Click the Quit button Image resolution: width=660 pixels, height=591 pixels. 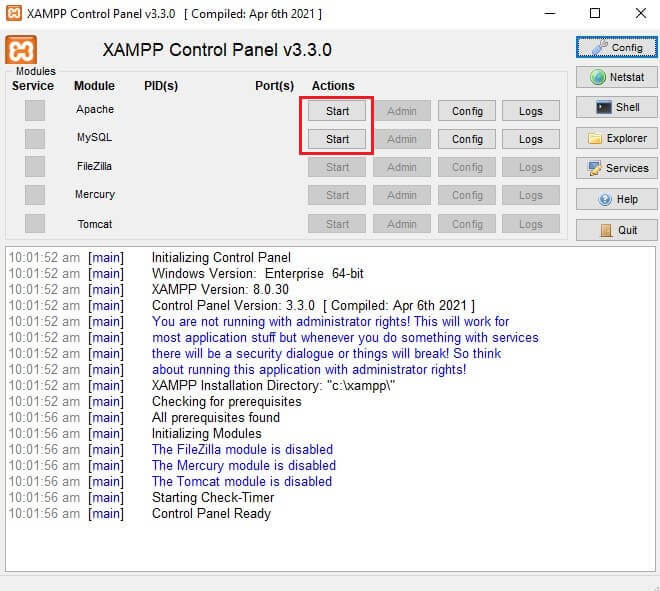[x=616, y=230]
